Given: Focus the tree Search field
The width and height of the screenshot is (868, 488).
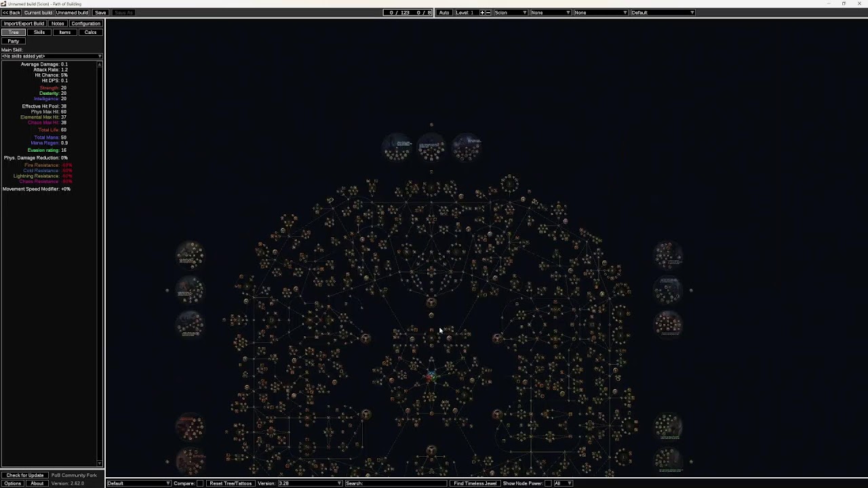Looking at the screenshot, I should [x=397, y=483].
